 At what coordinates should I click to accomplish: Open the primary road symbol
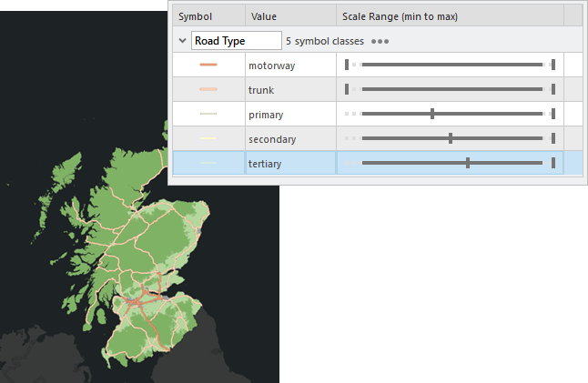[x=208, y=115]
